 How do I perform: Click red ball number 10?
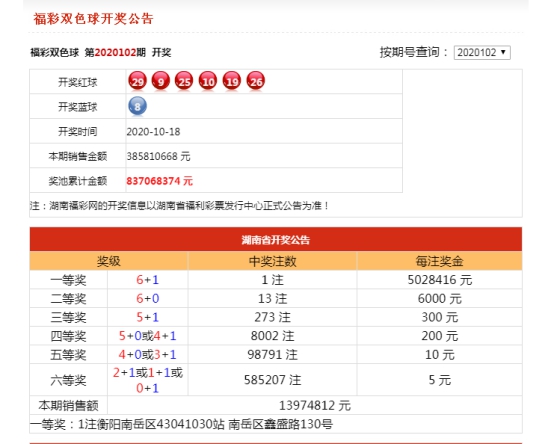pos(208,81)
